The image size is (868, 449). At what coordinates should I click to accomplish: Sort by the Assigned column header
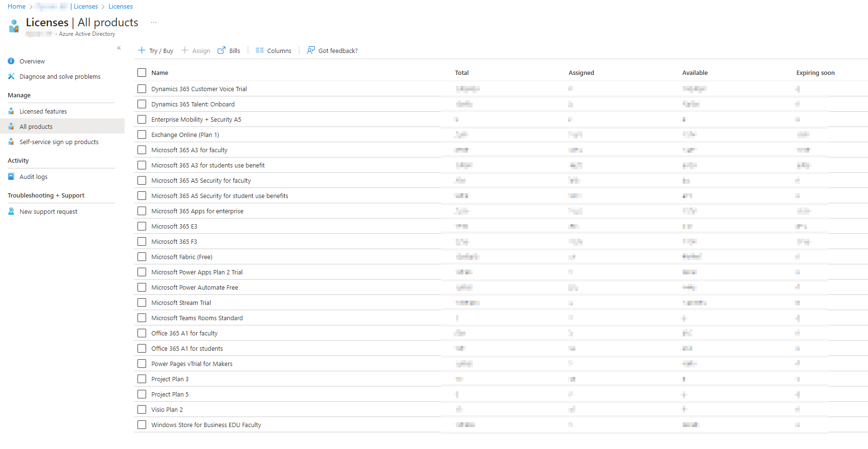click(582, 73)
